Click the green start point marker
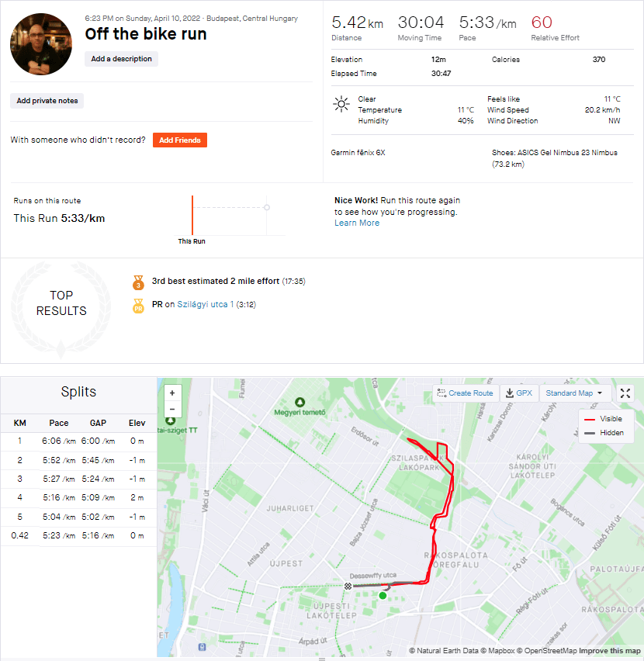 [x=383, y=595]
